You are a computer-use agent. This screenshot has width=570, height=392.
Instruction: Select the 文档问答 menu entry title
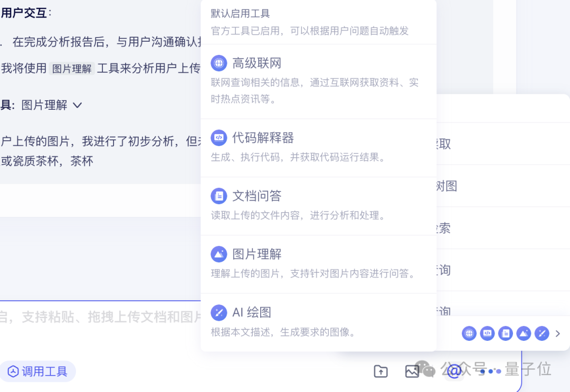tap(256, 196)
